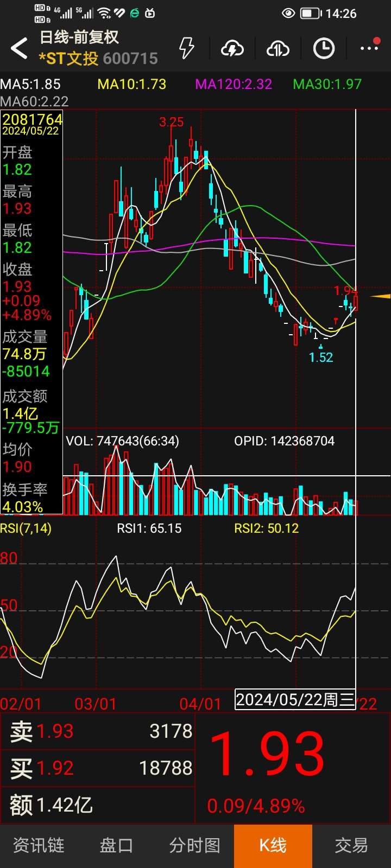Tap the MA5:1.85 indicator label

(x=30, y=84)
